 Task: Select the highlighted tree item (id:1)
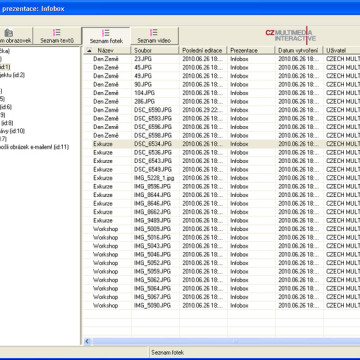click(5, 67)
